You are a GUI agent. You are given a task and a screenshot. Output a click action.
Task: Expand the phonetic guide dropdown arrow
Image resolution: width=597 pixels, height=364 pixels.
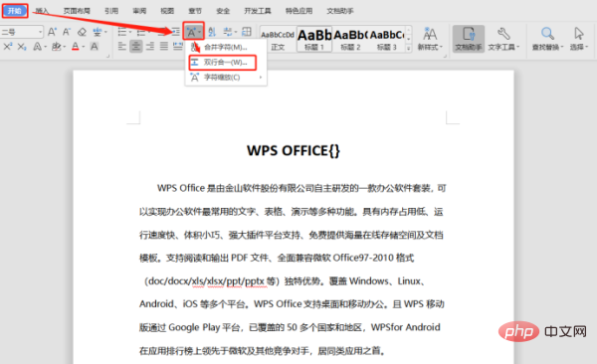(105, 32)
